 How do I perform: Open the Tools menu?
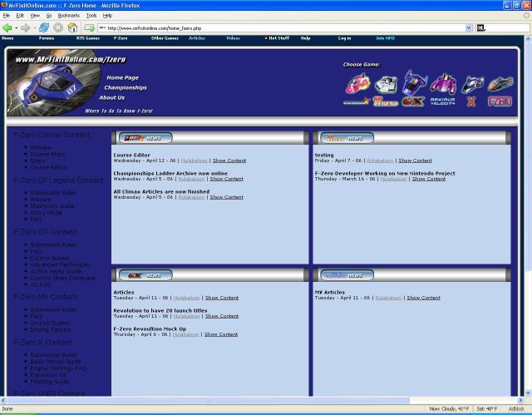pyautogui.click(x=91, y=16)
